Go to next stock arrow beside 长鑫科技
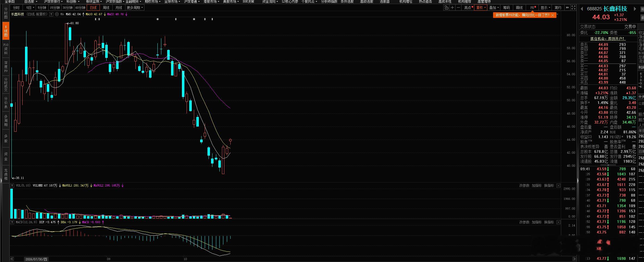This screenshot has width=644, height=262. 635,9
